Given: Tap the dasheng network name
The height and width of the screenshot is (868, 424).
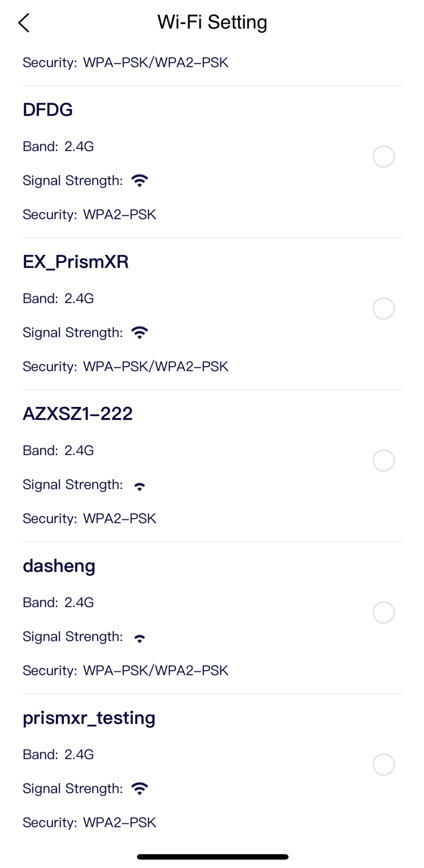Looking at the screenshot, I should [x=59, y=566].
